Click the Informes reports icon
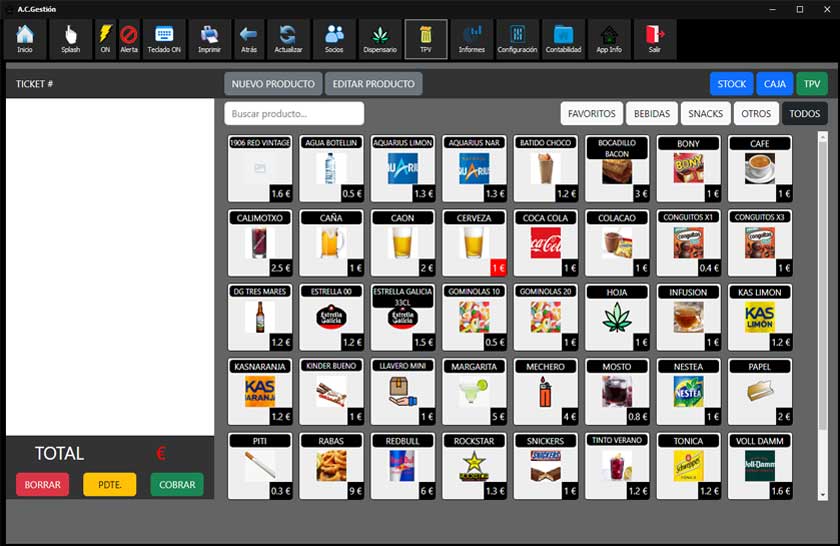840x546 pixels. point(471,39)
